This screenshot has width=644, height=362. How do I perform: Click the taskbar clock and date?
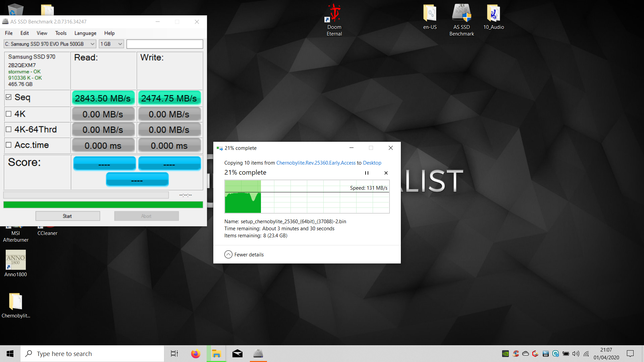coord(606,354)
